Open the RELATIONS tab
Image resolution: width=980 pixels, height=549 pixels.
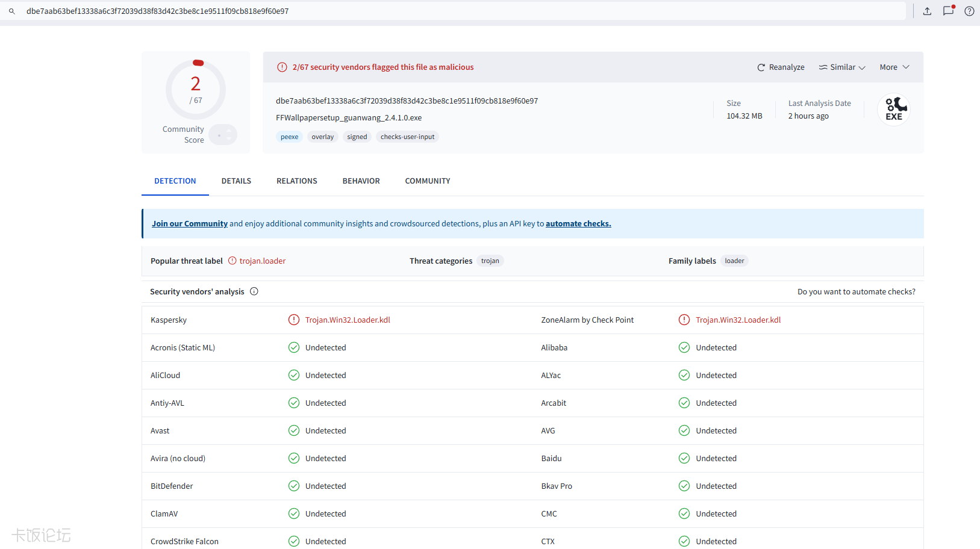[297, 181]
